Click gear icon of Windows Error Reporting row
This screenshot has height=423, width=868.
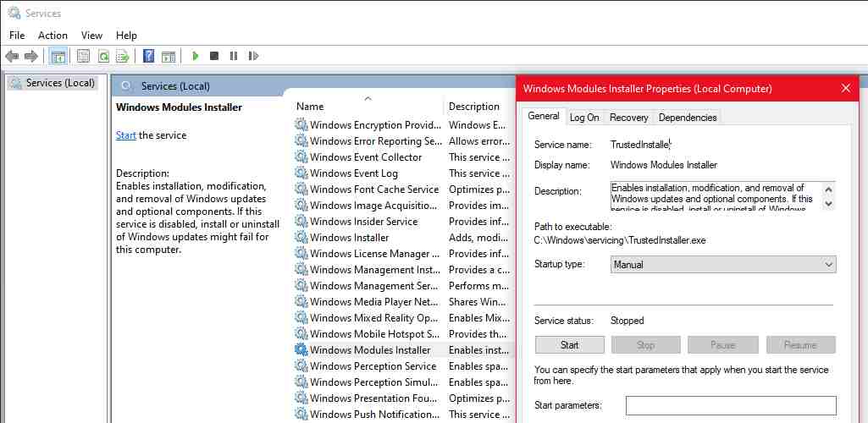click(x=301, y=141)
